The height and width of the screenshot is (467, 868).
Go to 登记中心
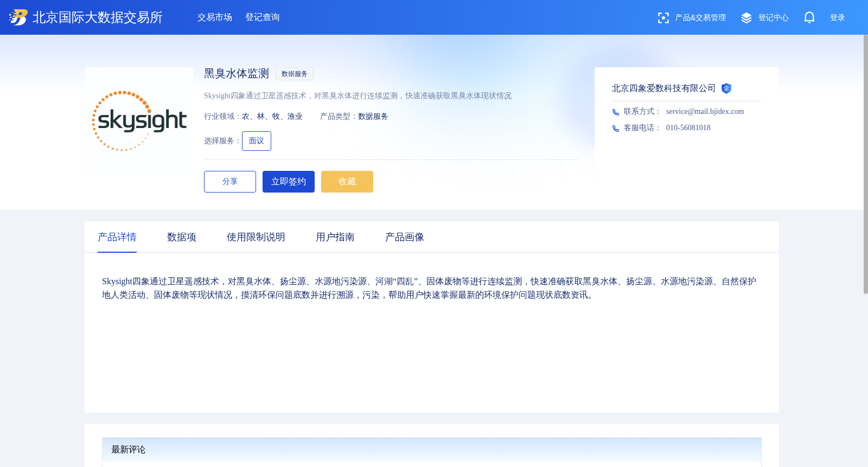point(774,18)
